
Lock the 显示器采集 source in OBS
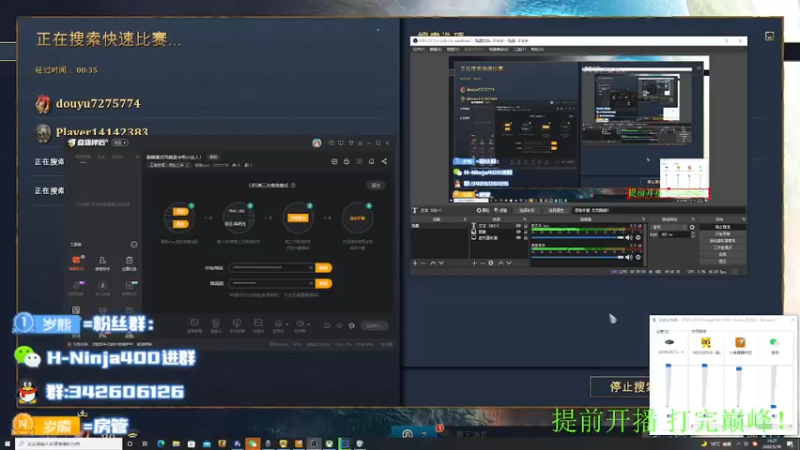tap(526, 238)
